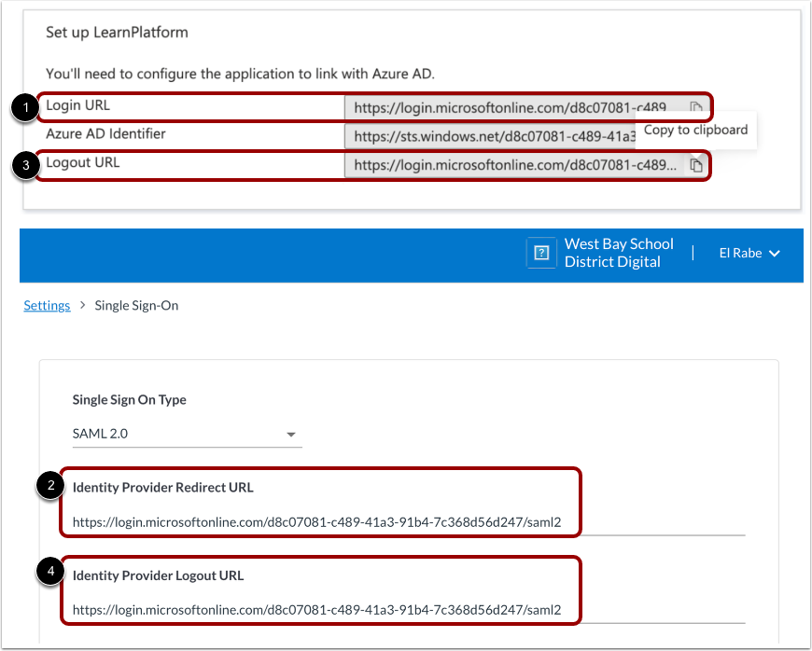
Task: Click the Set up LearnPlatform heading
Action: click(x=118, y=31)
